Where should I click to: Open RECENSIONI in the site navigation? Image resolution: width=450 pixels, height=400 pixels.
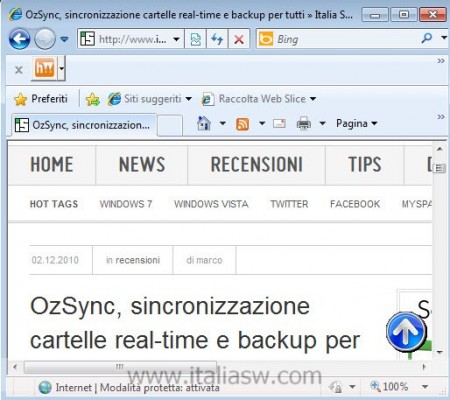point(257,165)
